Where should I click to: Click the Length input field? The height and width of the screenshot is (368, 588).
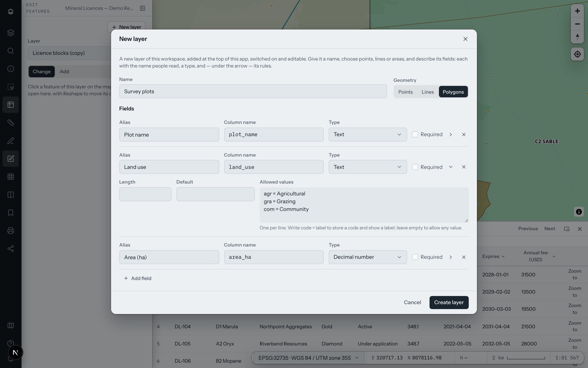145,194
